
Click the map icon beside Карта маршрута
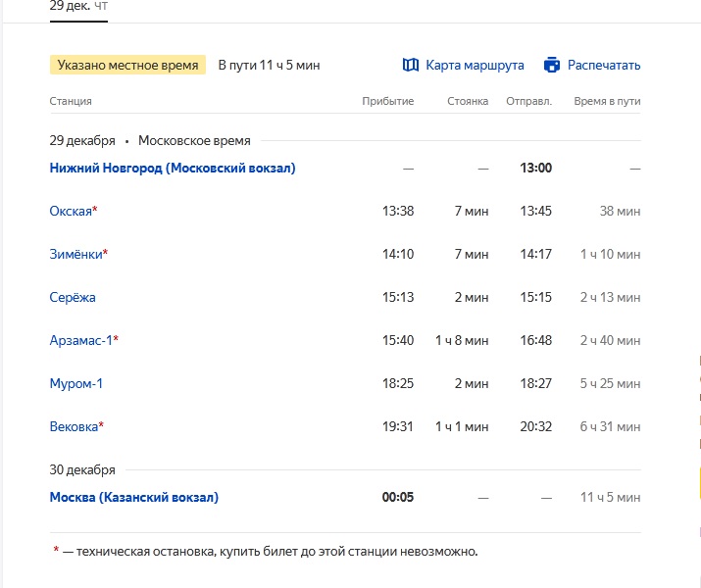click(411, 66)
